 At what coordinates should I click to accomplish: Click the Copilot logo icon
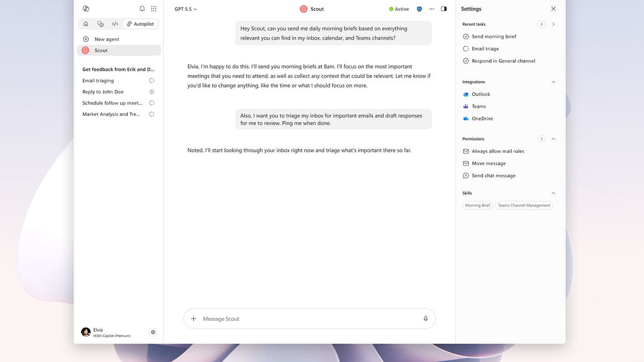point(86,9)
